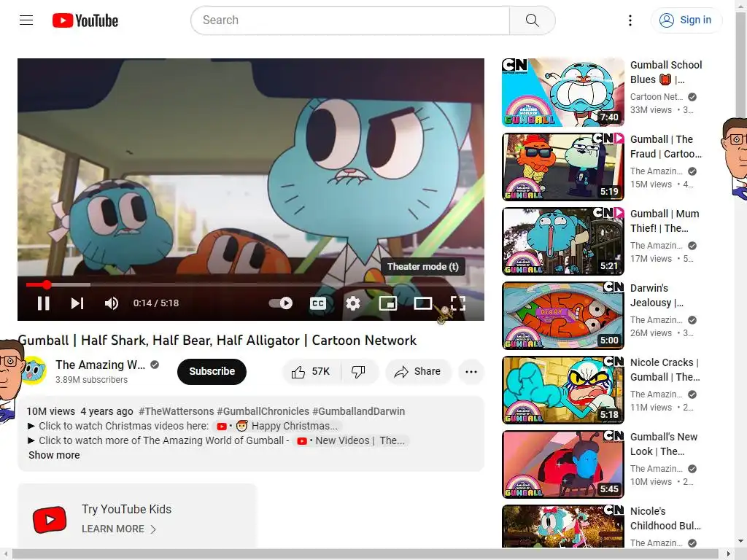Like the video (57K)
This screenshot has width=747, height=560.
[x=311, y=371]
